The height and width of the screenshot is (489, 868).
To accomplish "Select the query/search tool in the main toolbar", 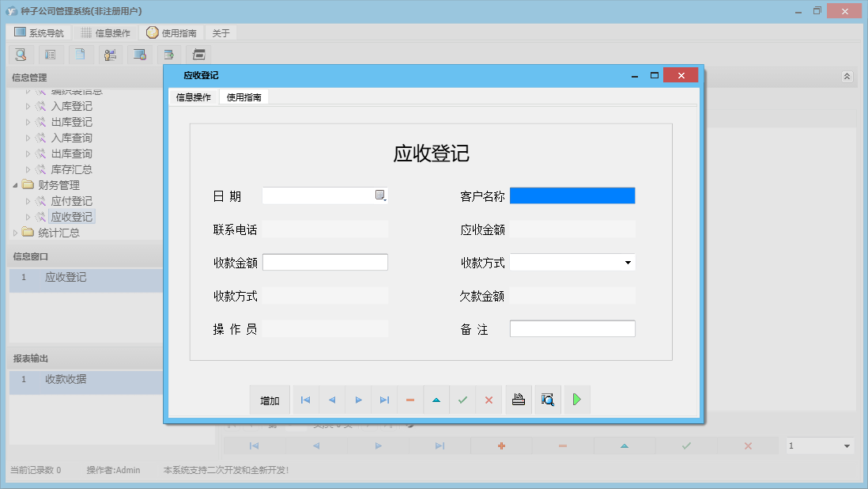I will pos(21,54).
